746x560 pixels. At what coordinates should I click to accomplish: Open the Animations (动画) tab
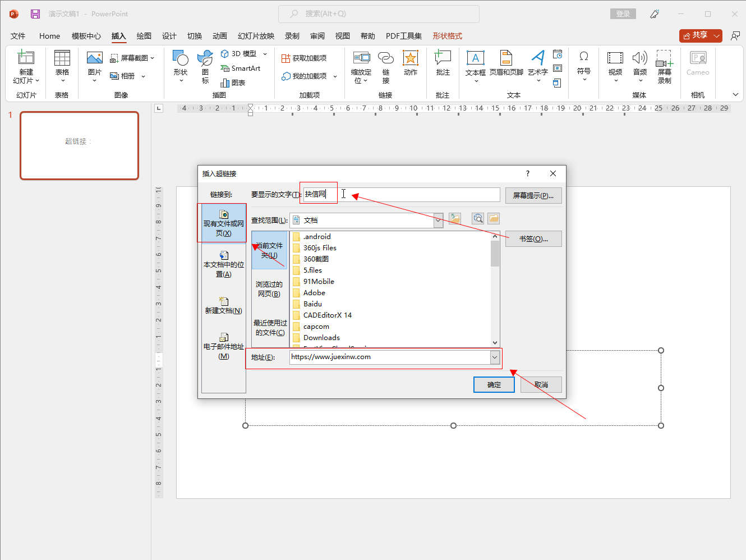coord(220,36)
